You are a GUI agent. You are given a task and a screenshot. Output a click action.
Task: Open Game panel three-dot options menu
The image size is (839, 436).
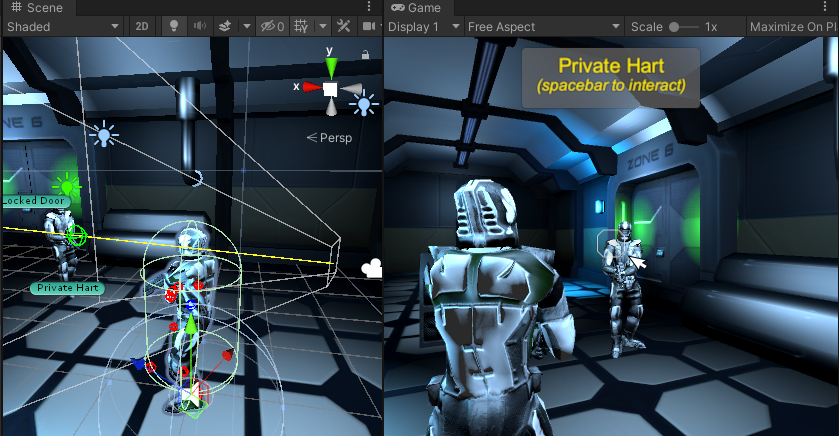point(825,6)
